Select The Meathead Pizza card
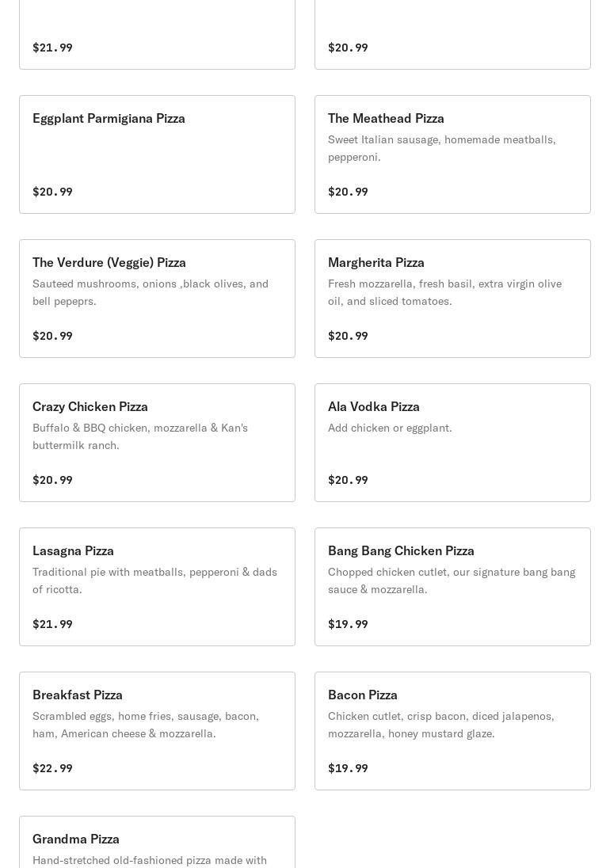Image resolution: width=610 pixels, height=868 pixels. pyautogui.click(x=452, y=154)
